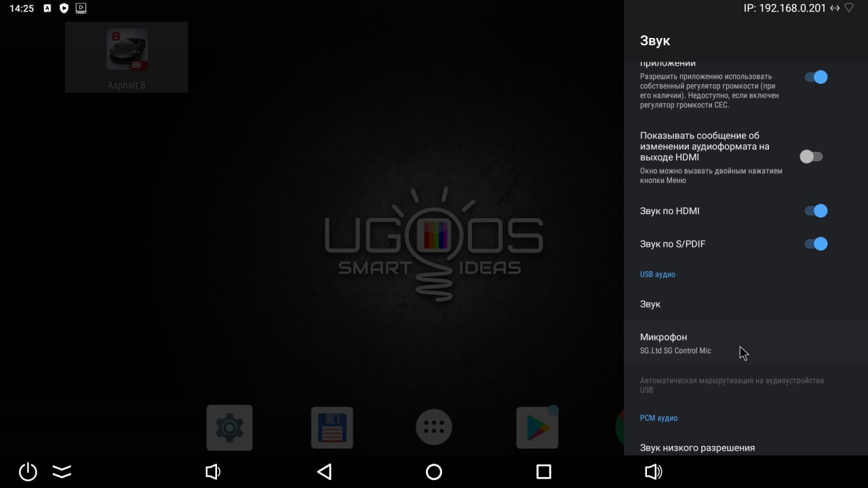Screen dimensions: 868x488
Task: Enable HDMI audio format change message
Action: click(811, 157)
